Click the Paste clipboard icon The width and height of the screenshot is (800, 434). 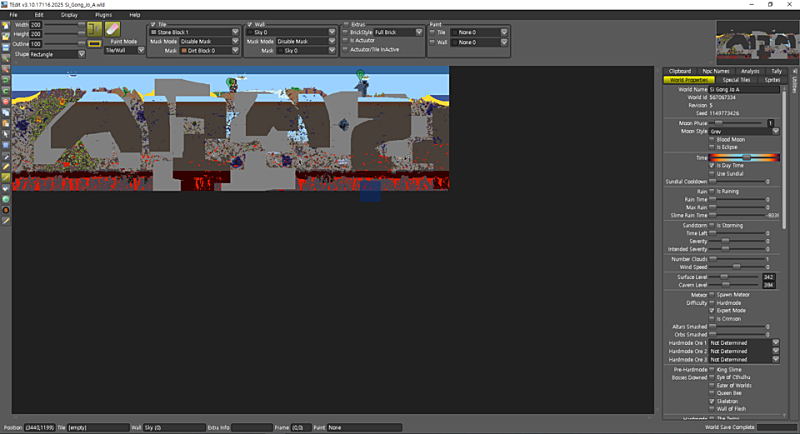6,123
